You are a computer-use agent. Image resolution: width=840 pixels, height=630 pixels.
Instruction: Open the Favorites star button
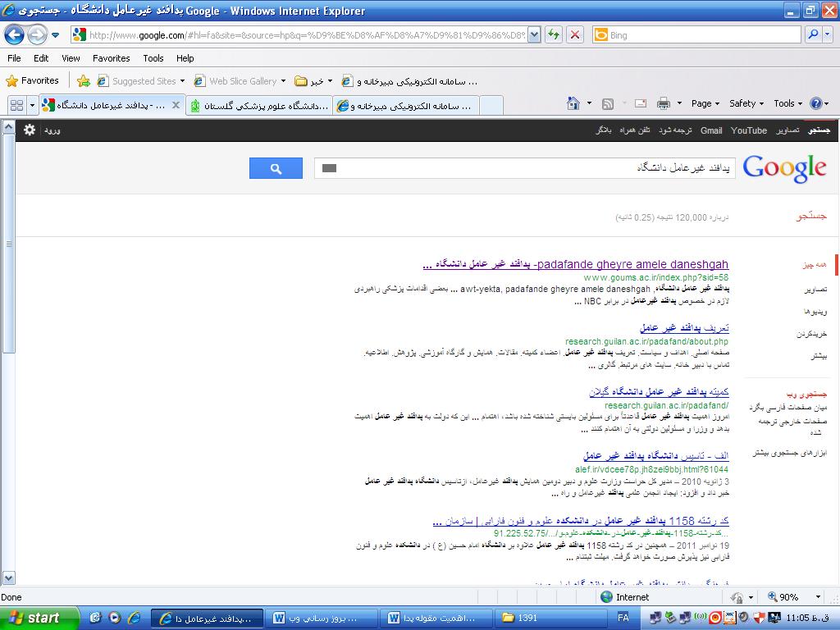pos(32,81)
